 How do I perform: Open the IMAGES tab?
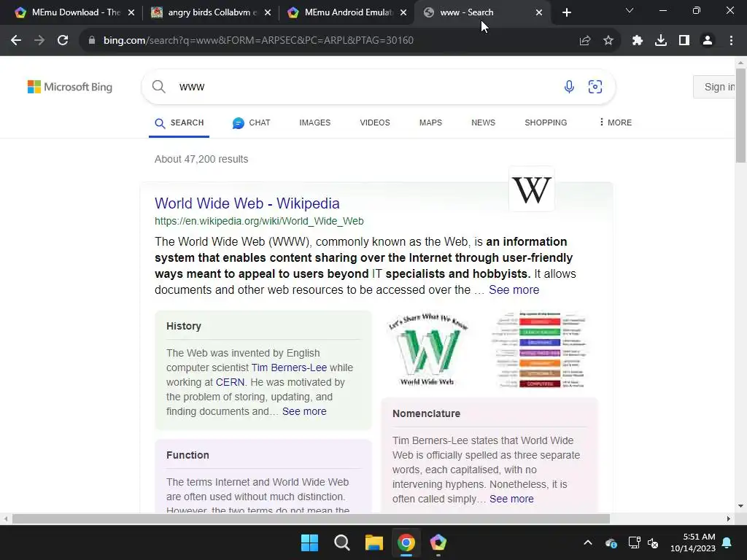315,122
